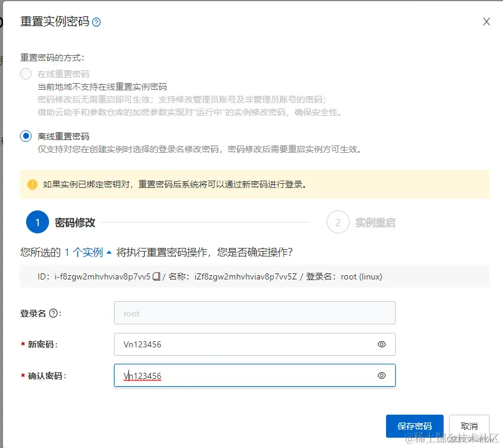Click 登录名: root (linux) text

(344, 276)
